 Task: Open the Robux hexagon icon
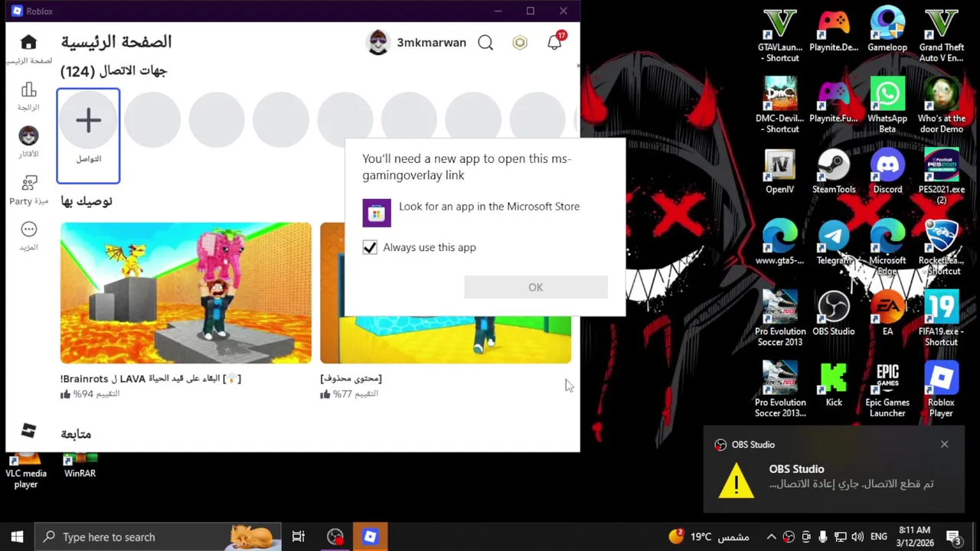(x=520, y=43)
